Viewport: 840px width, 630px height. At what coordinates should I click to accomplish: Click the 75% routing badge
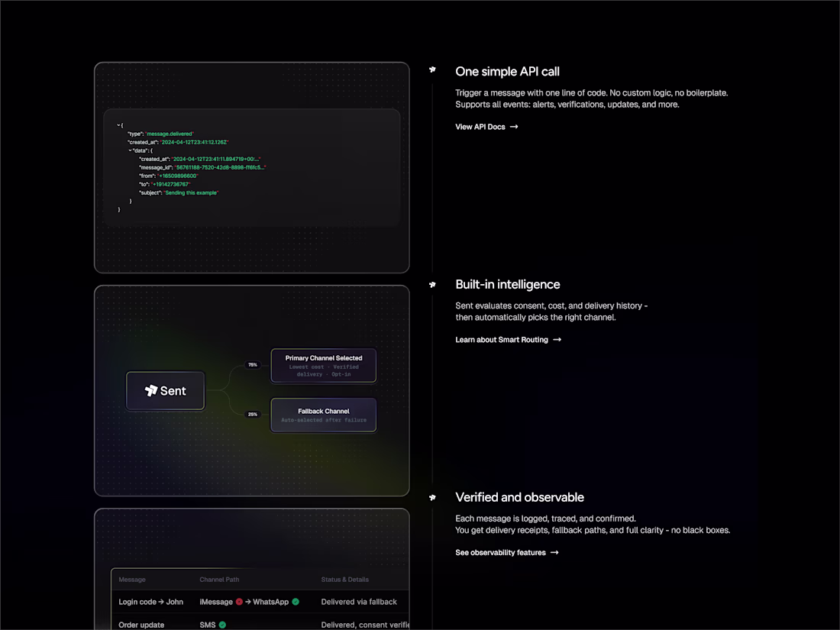(x=252, y=365)
